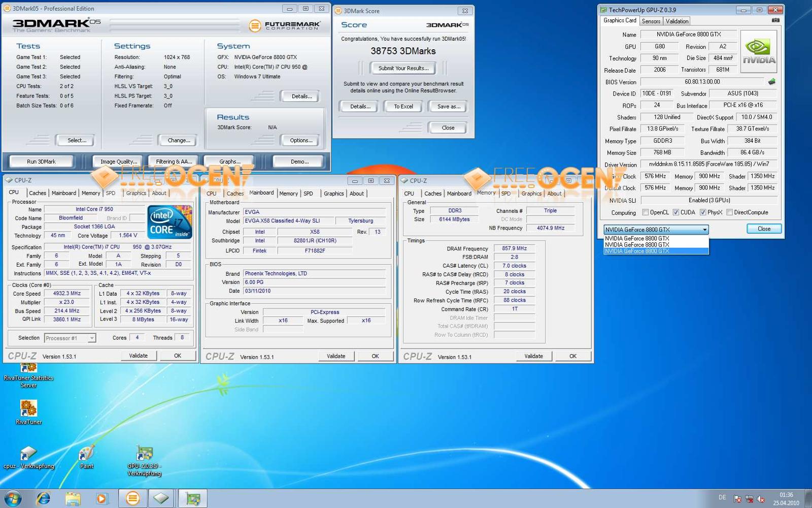Click the Demo... button in 3DMark05
Image resolution: width=812 pixels, height=508 pixels.
pos(299,162)
